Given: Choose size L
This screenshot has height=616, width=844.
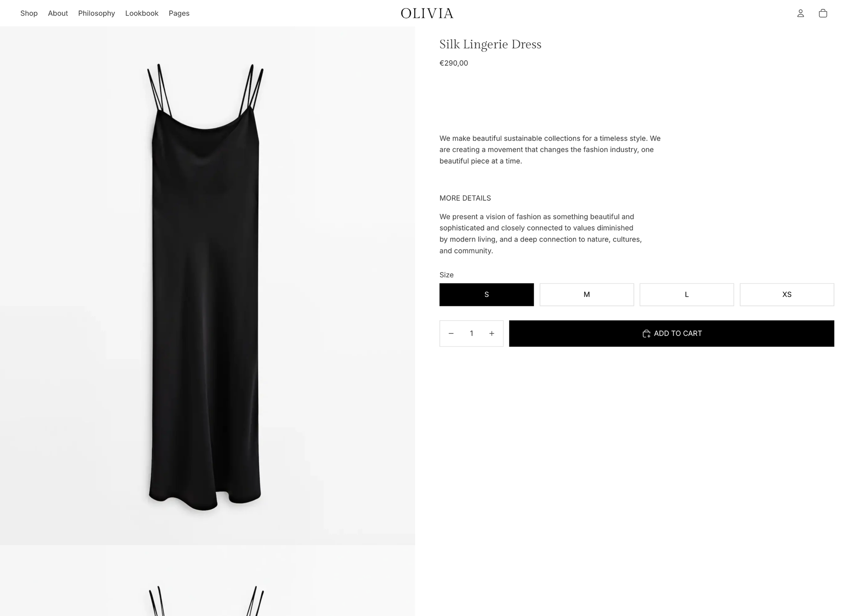Looking at the screenshot, I should (686, 295).
